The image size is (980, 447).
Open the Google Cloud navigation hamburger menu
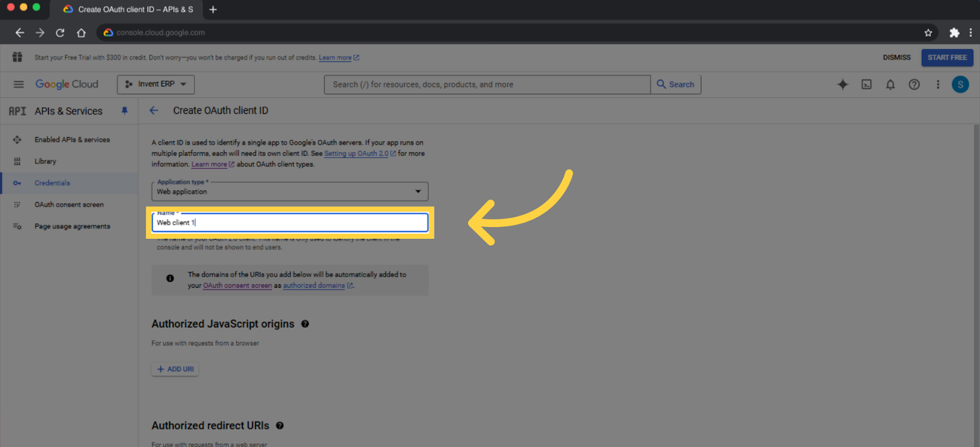[18, 85]
